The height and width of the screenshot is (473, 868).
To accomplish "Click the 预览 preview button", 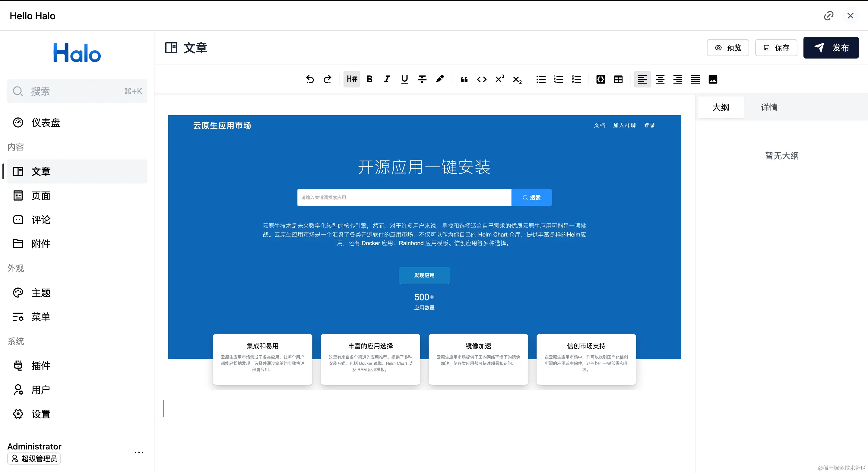I will click(728, 48).
